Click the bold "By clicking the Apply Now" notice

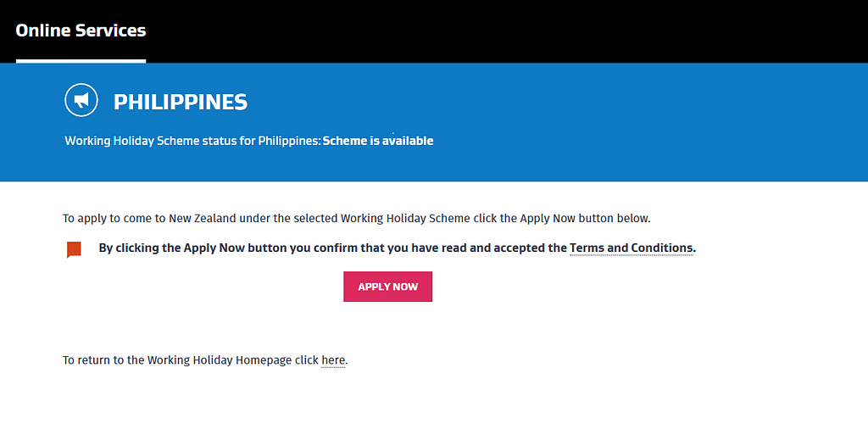click(332, 248)
